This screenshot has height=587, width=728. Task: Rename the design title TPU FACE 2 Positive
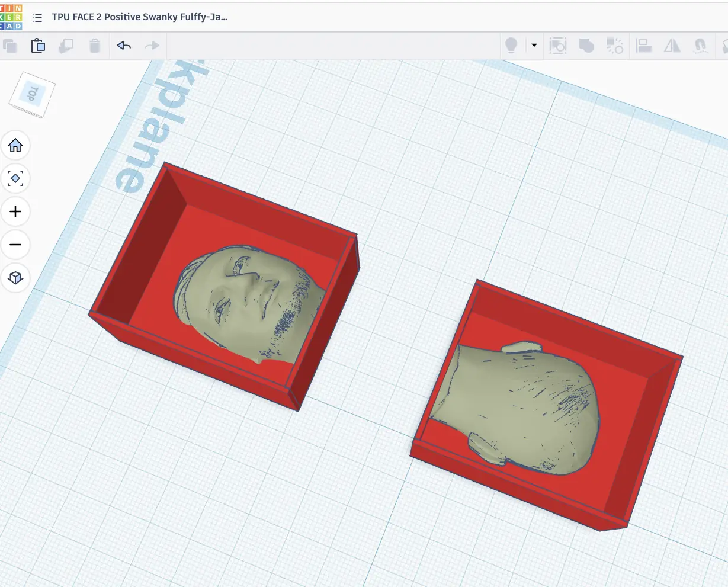point(140,17)
